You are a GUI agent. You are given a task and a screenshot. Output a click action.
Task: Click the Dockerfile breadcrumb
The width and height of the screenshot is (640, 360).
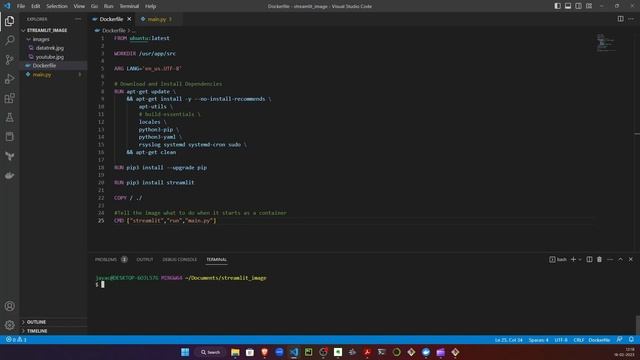113,30
